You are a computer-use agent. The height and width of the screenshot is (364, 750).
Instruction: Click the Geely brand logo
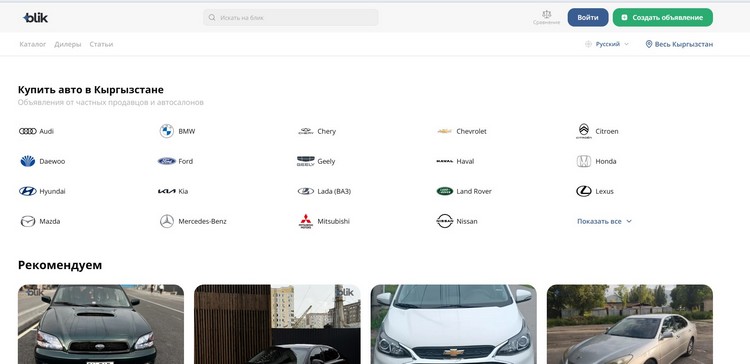pyautogui.click(x=306, y=161)
